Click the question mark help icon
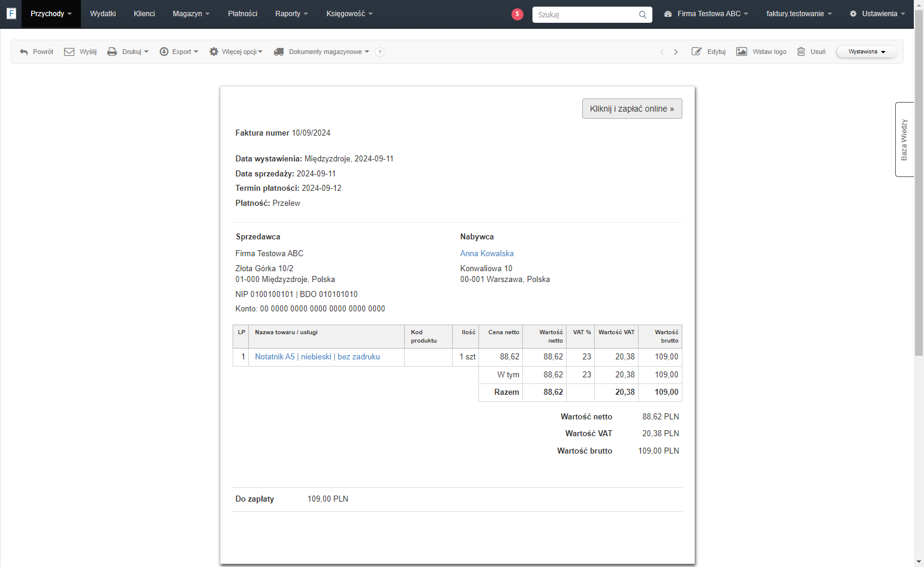This screenshot has width=924, height=567. click(x=380, y=52)
